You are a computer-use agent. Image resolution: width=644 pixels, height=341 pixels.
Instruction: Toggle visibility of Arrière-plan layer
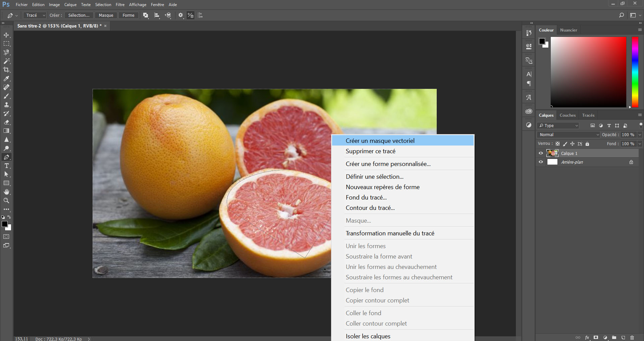pyautogui.click(x=541, y=162)
